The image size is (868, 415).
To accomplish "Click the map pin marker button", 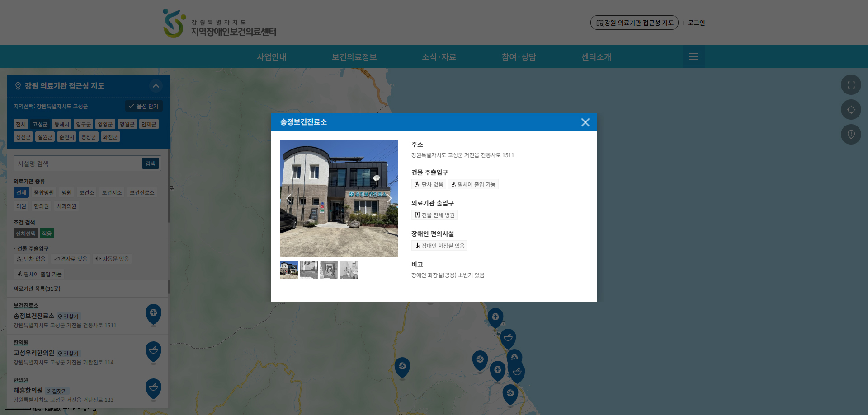I will (x=851, y=135).
